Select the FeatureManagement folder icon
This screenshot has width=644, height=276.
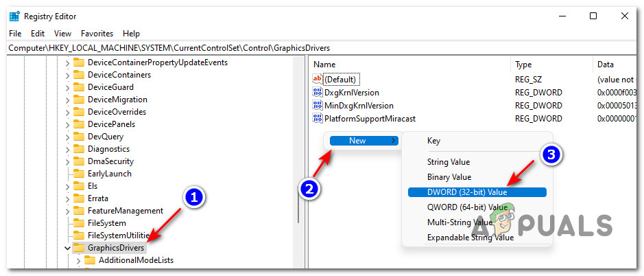tap(79, 211)
